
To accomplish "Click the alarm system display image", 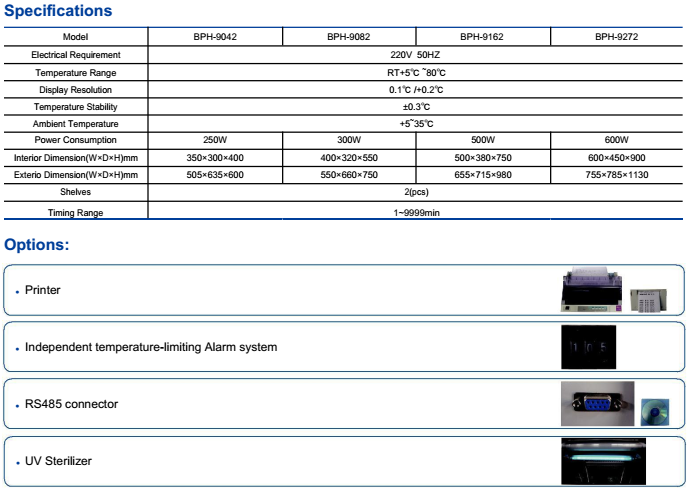I will tap(589, 347).
